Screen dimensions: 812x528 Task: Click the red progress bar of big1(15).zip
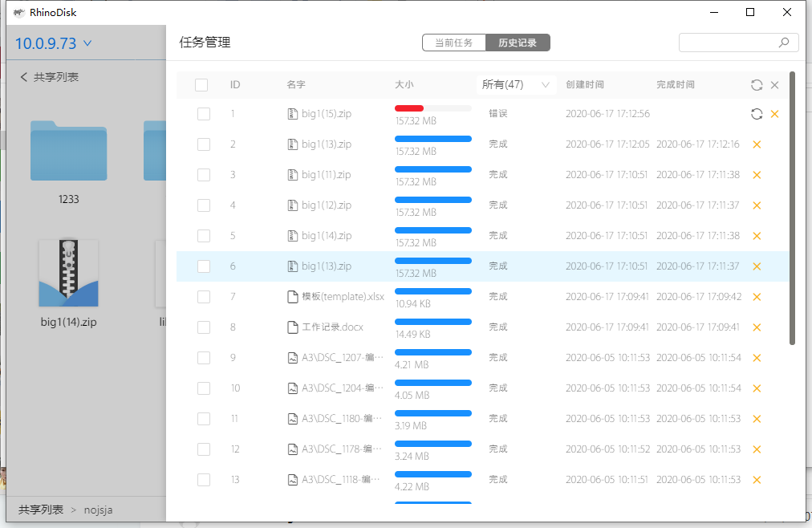(x=409, y=108)
